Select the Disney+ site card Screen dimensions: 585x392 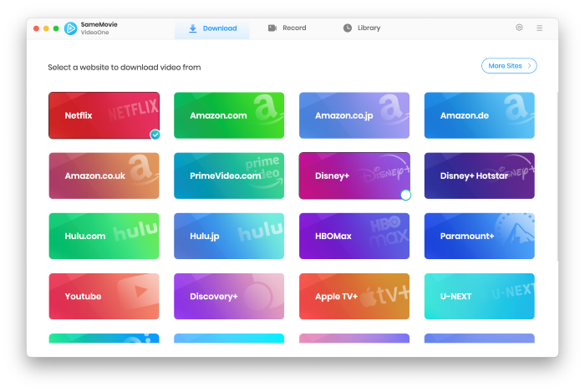pyautogui.click(x=354, y=176)
